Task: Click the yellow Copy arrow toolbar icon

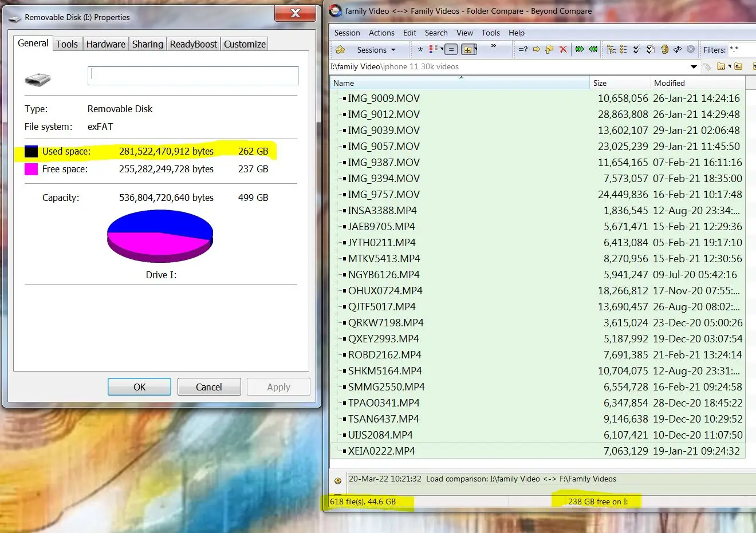Action: (x=537, y=50)
